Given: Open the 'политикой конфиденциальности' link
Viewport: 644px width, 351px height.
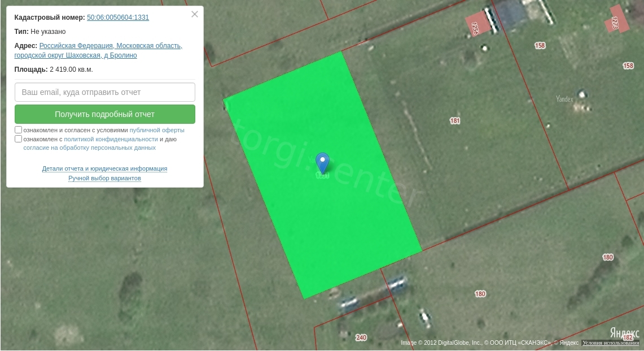Looking at the screenshot, I should pyautogui.click(x=111, y=139).
